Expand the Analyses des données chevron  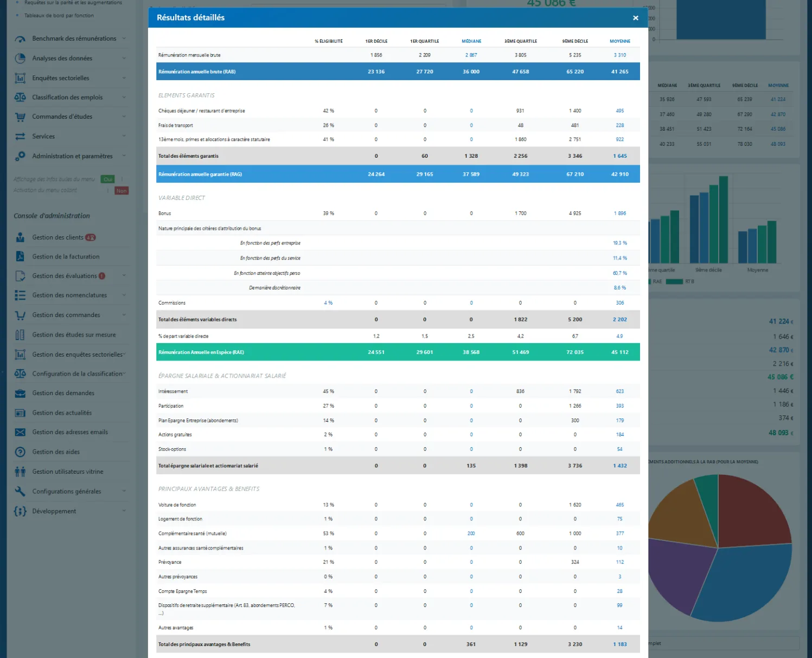pyautogui.click(x=124, y=59)
